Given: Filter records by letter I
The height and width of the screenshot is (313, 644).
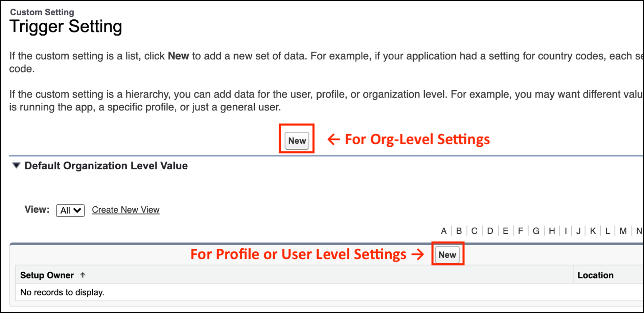Looking at the screenshot, I should tap(566, 231).
